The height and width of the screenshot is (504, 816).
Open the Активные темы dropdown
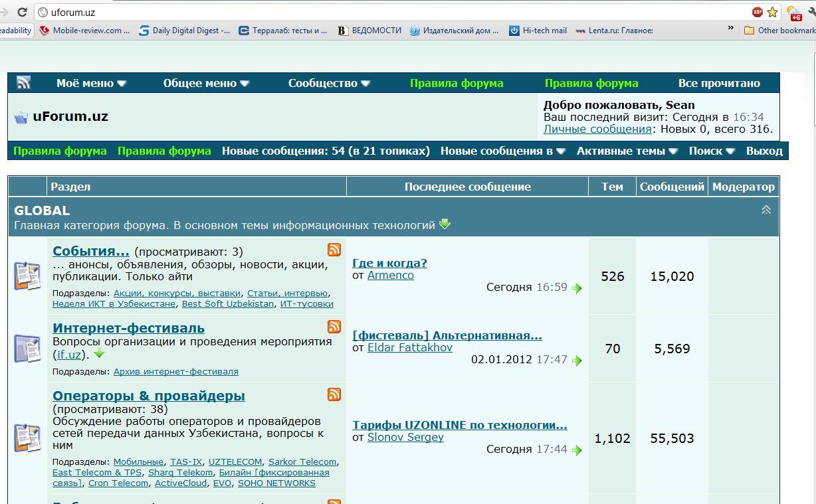tap(627, 151)
